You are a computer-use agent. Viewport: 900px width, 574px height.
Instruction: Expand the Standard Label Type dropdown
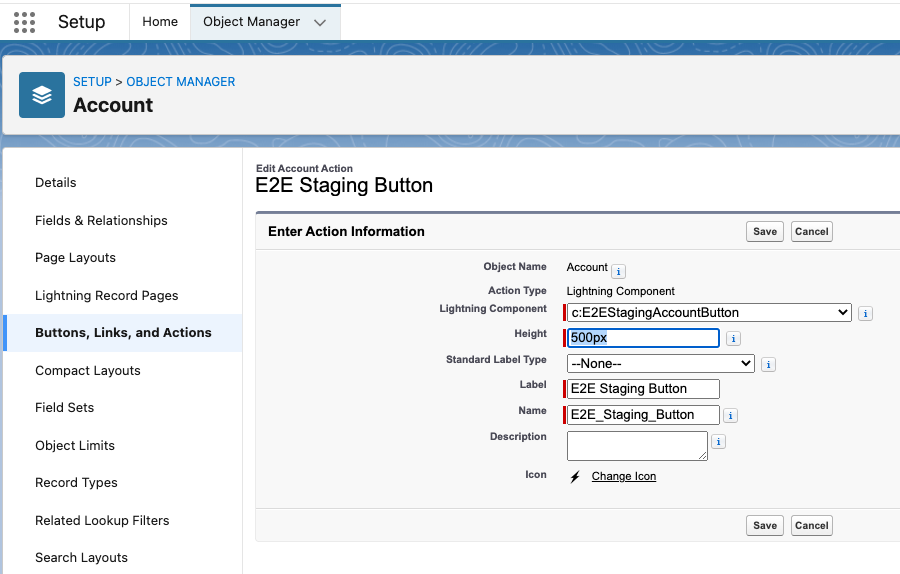point(660,364)
